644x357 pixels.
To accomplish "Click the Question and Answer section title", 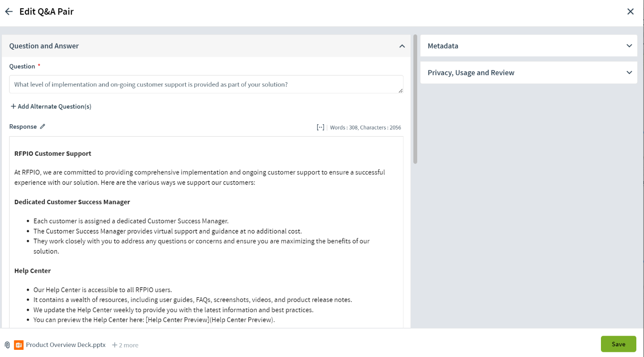I will click(44, 46).
